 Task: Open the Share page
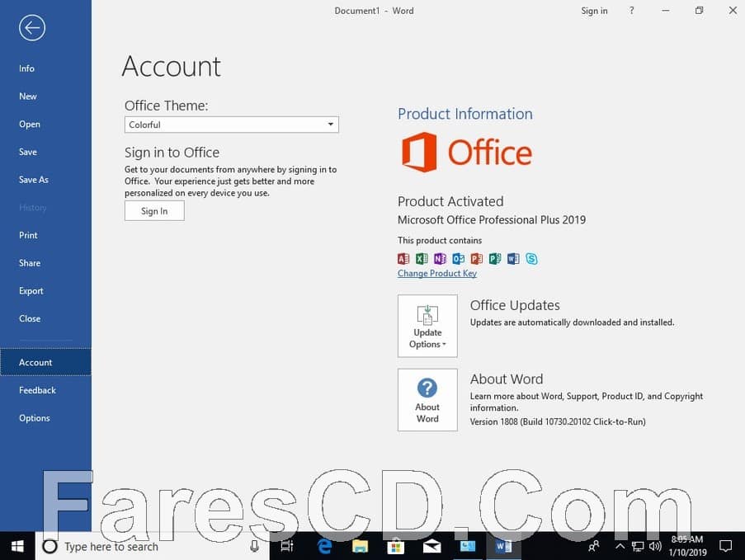[30, 263]
